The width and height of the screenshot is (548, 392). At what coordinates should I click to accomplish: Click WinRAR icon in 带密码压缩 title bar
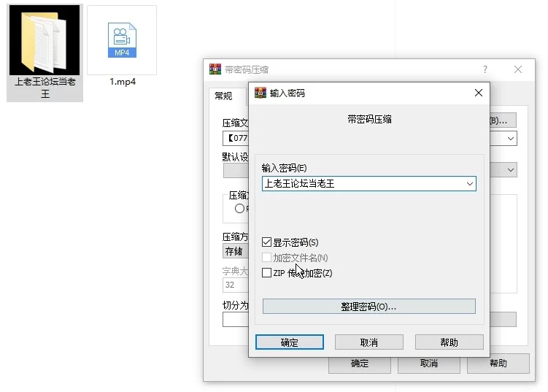tap(215, 69)
